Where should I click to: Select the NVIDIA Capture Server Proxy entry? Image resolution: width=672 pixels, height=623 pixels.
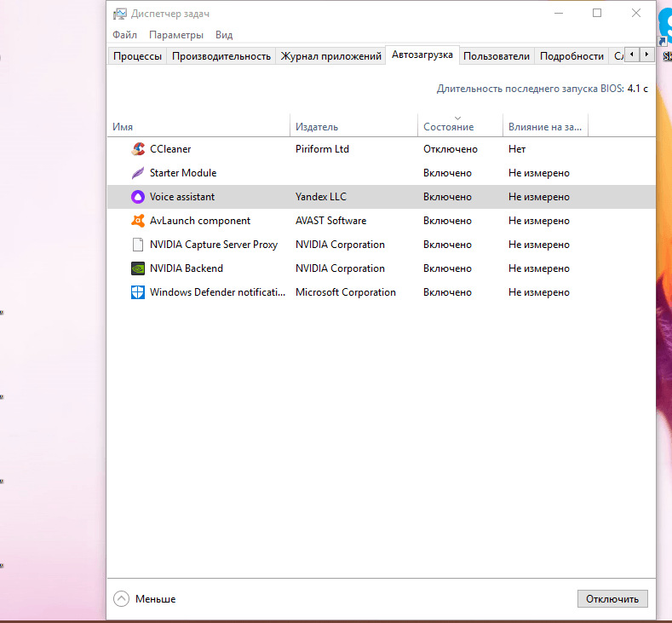coord(214,245)
